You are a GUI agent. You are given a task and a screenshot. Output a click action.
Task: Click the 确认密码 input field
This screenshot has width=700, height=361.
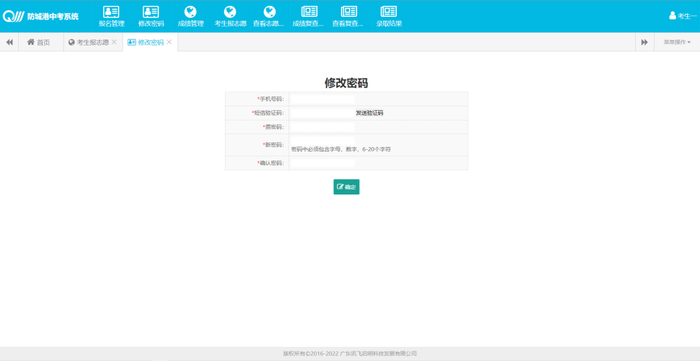(323, 163)
